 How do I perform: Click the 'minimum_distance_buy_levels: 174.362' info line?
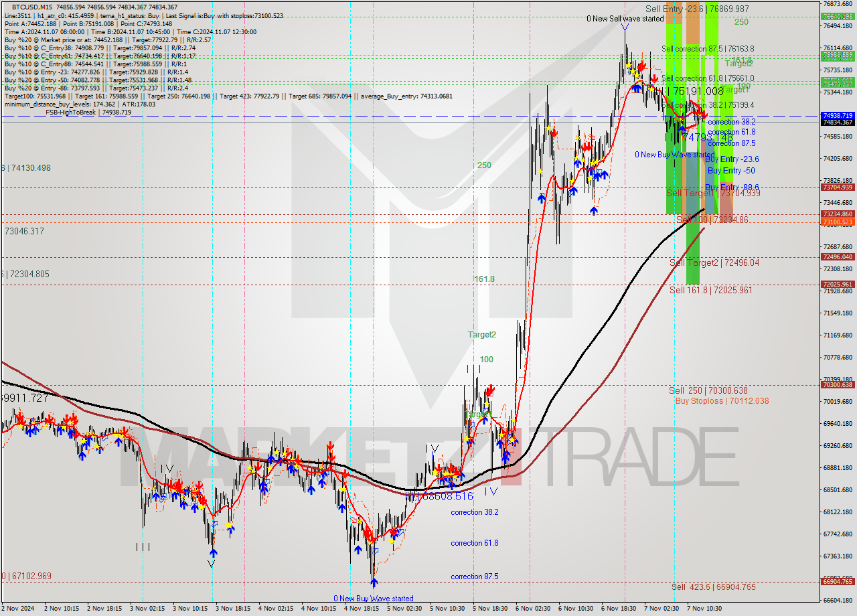(80, 104)
